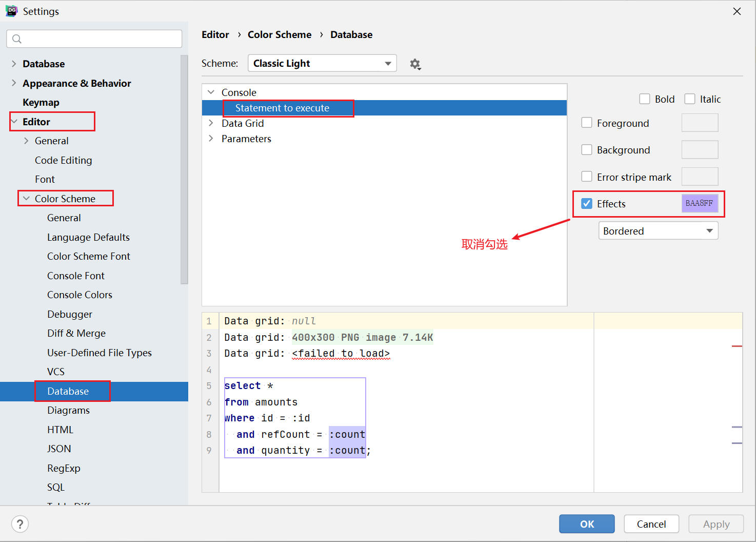
Task: Click the Cancel button
Action: tap(651, 524)
